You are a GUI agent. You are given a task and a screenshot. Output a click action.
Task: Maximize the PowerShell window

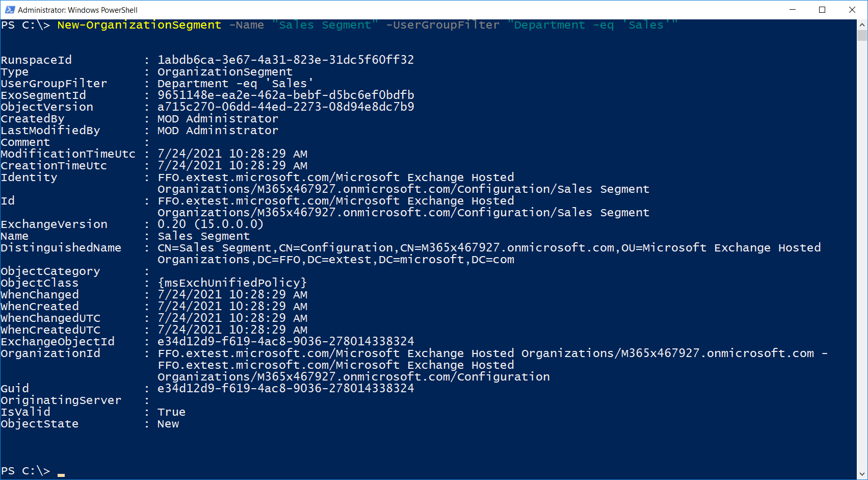pos(822,10)
